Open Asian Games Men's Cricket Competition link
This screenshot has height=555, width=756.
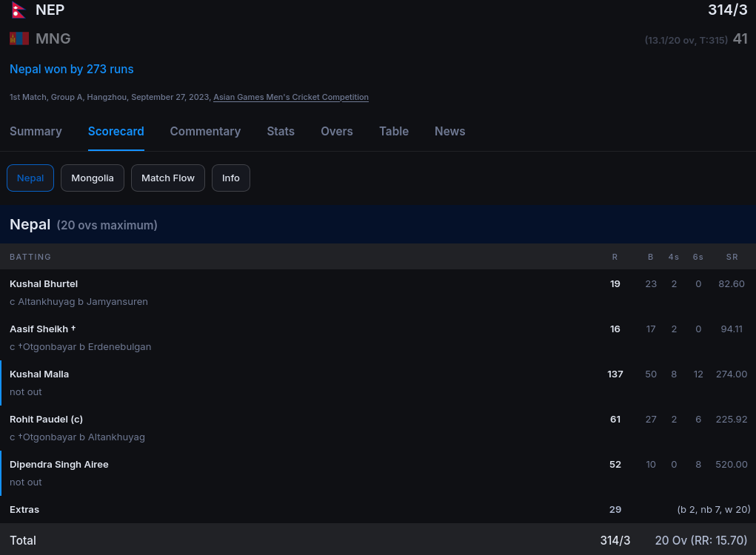[x=291, y=98]
